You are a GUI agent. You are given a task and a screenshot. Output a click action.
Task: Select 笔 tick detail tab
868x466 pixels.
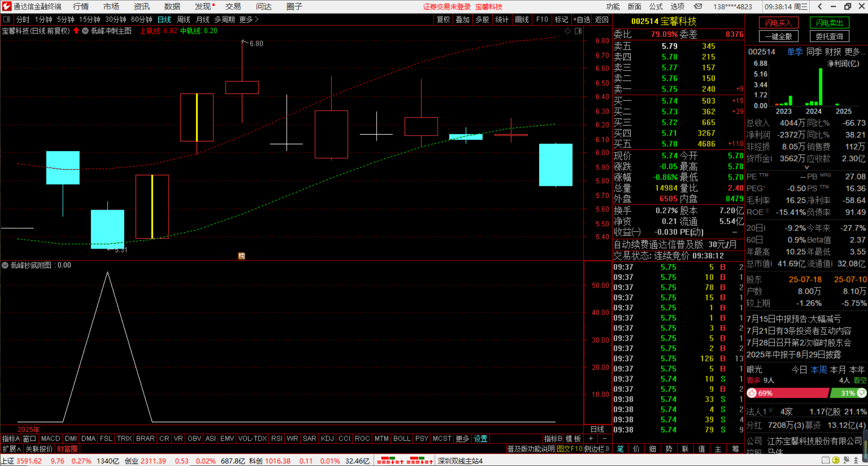click(x=620, y=449)
